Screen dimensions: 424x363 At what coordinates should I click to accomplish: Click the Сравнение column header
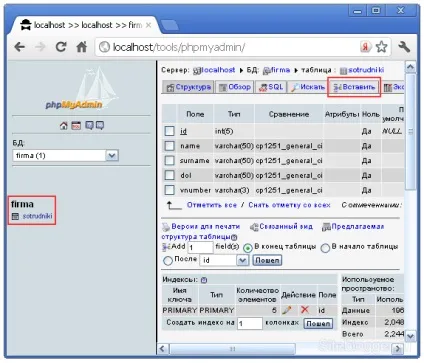pos(289,114)
